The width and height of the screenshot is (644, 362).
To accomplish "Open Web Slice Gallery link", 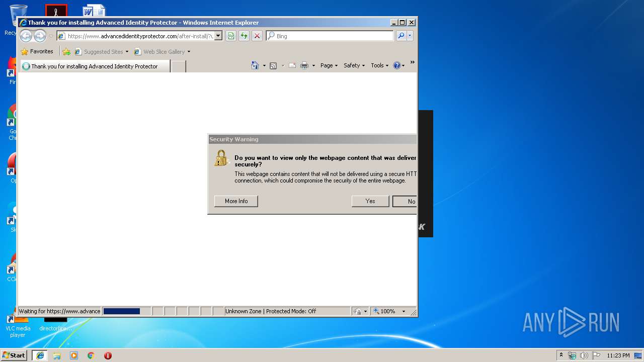I will tap(159, 52).
